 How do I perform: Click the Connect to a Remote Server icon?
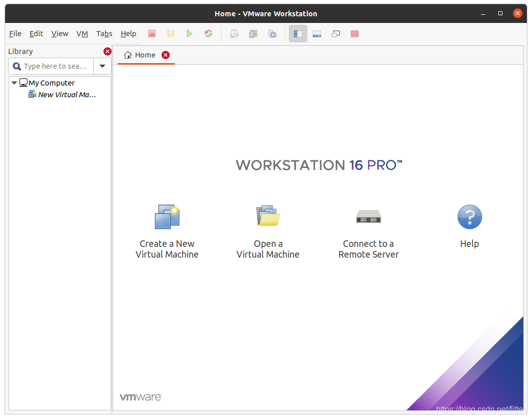click(368, 216)
